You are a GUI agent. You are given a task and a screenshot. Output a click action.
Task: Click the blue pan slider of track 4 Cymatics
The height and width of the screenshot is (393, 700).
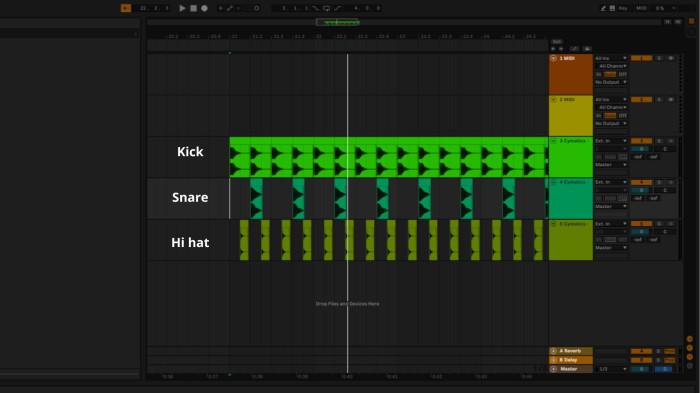pyautogui.click(x=641, y=190)
